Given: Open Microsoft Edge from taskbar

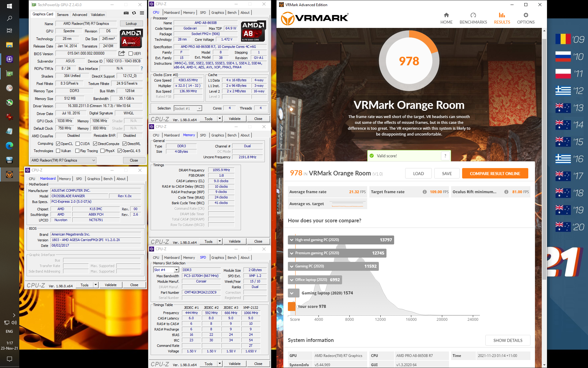Looking at the screenshot, I should 9,146.
